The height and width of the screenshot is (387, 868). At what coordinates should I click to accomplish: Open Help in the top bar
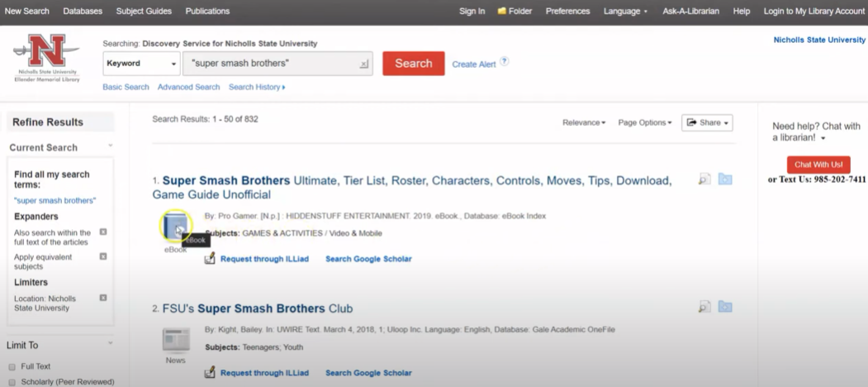[x=742, y=11]
